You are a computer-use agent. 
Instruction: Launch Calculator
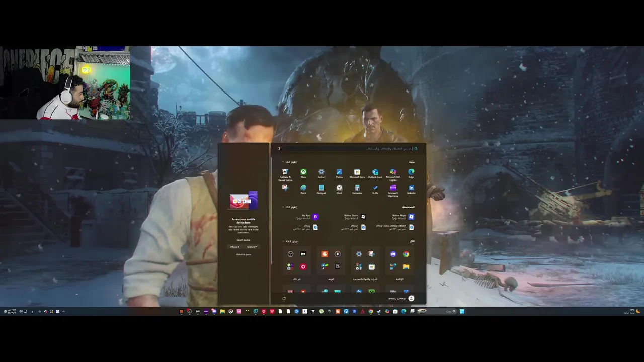click(x=357, y=189)
